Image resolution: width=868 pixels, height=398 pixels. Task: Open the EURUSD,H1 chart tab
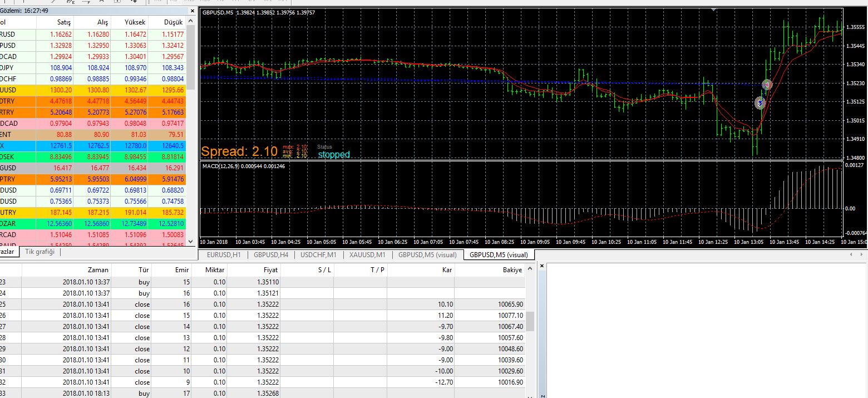224,255
